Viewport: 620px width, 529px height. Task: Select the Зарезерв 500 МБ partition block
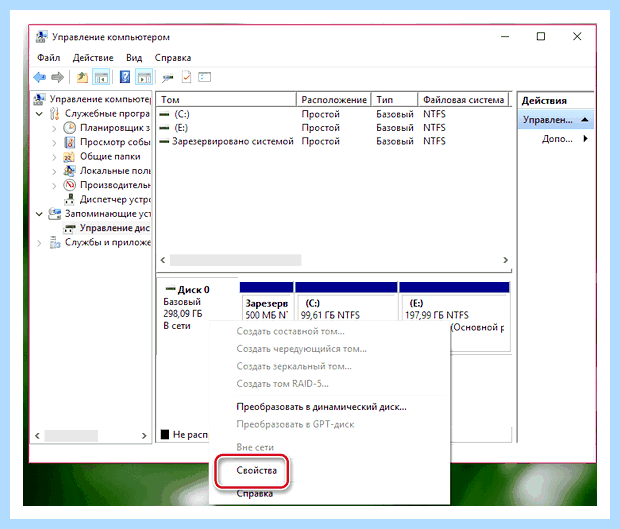(x=267, y=302)
